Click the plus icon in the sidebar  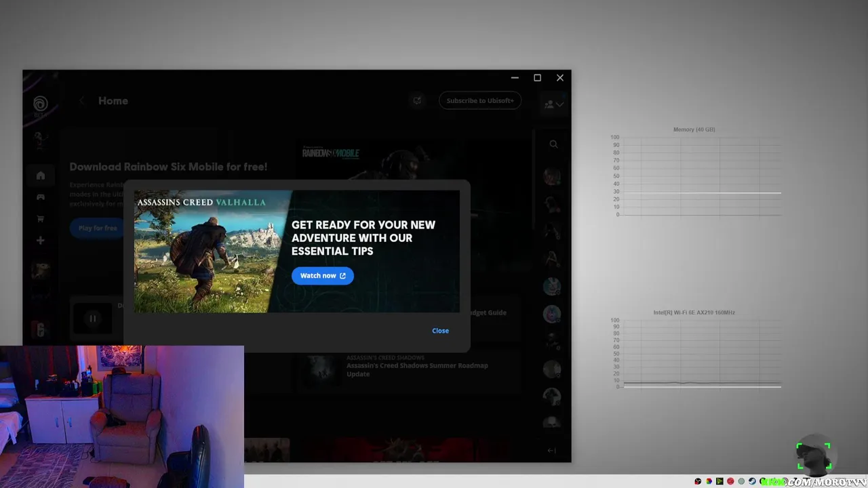pyautogui.click(x=41, y=241)
